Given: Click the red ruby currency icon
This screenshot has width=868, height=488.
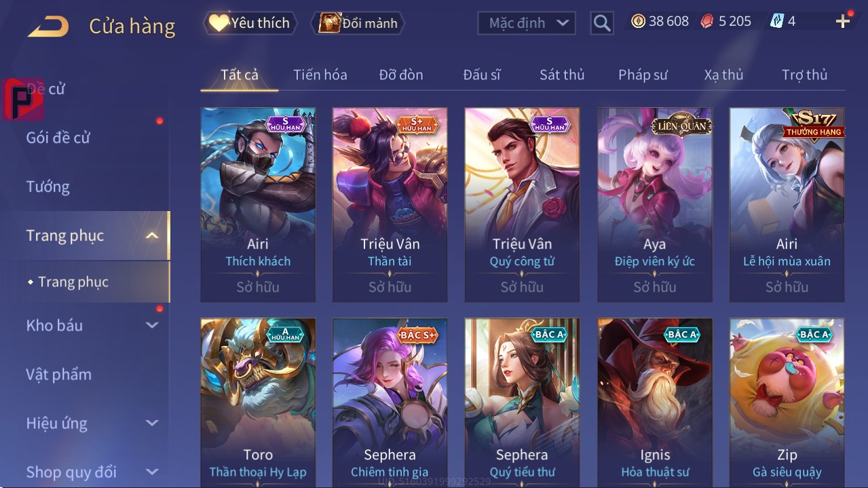Looking at the screenshot, I should click(x=707, y=22).
